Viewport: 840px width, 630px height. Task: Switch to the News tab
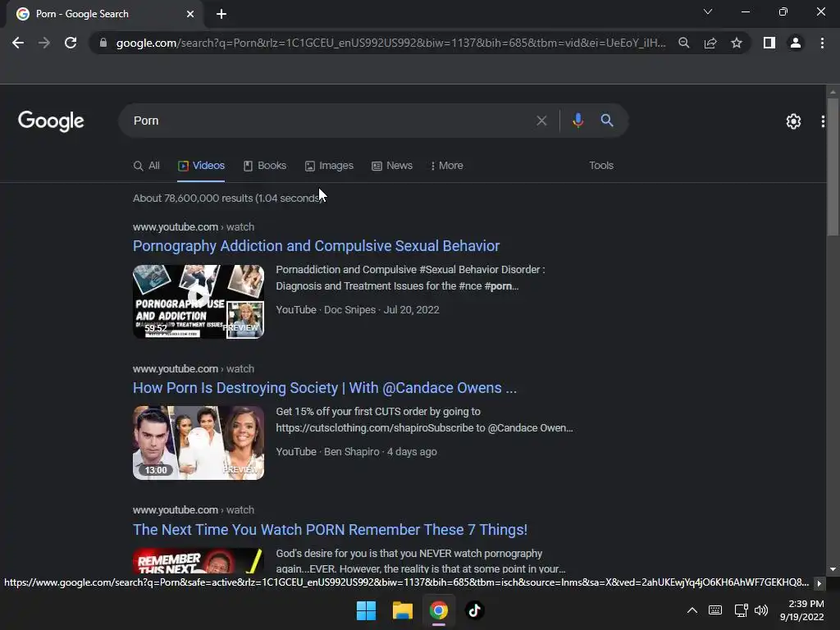[x=392, y=166]
